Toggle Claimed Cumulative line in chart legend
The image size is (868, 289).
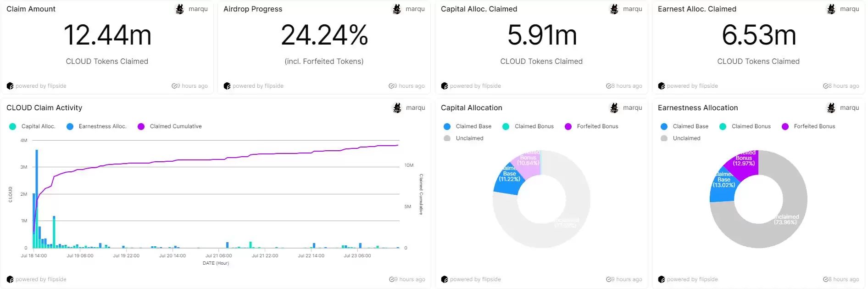click(175, 126)
